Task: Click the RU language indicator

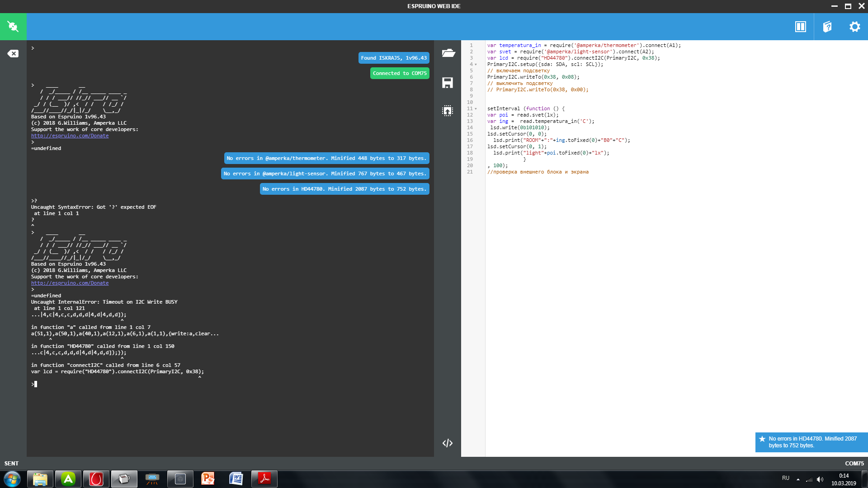Action: pyautogui.click(x=786, y=478)
